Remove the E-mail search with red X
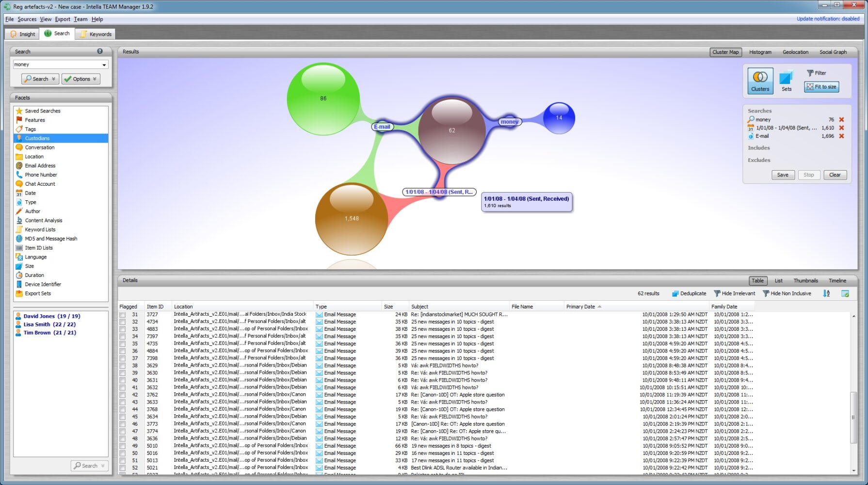The image size is (868, 485). [x=841, y=136]
